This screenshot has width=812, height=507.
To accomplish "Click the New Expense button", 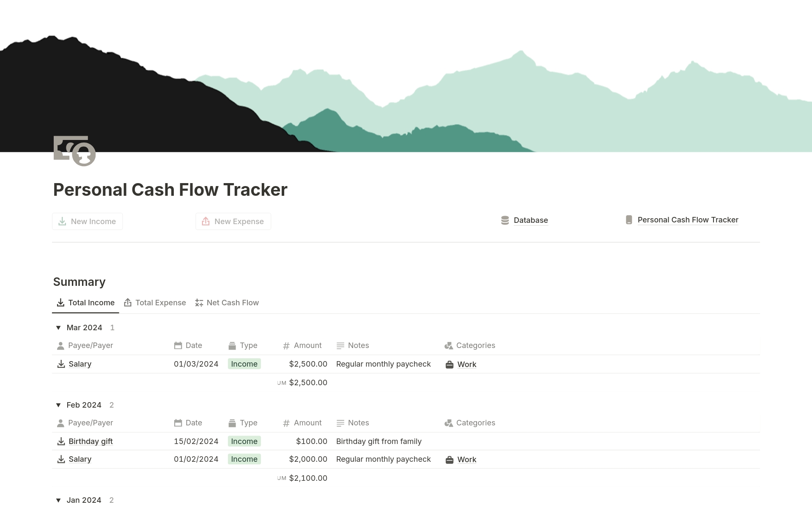I will (x=233, y=221).
